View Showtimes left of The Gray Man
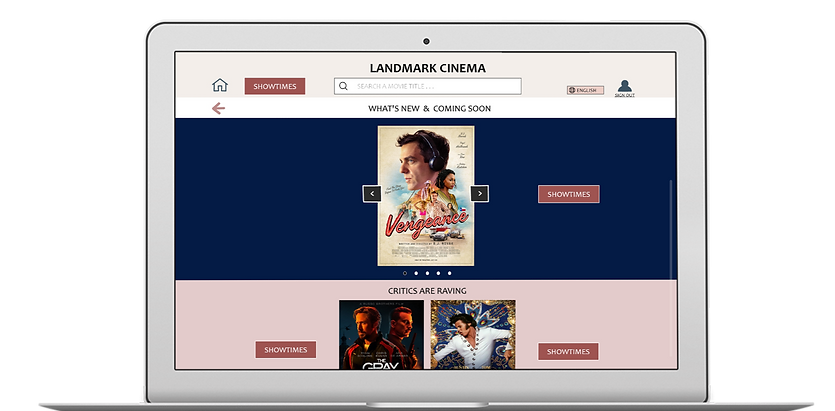This screenshot has height=411, width=835. tap(285, 350)
